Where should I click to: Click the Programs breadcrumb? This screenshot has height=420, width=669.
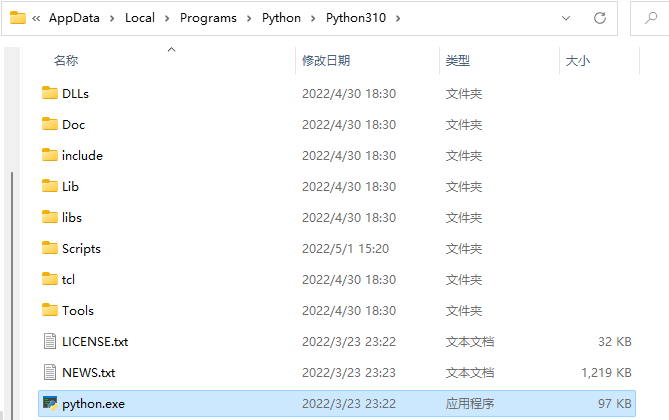pos(208,18)
